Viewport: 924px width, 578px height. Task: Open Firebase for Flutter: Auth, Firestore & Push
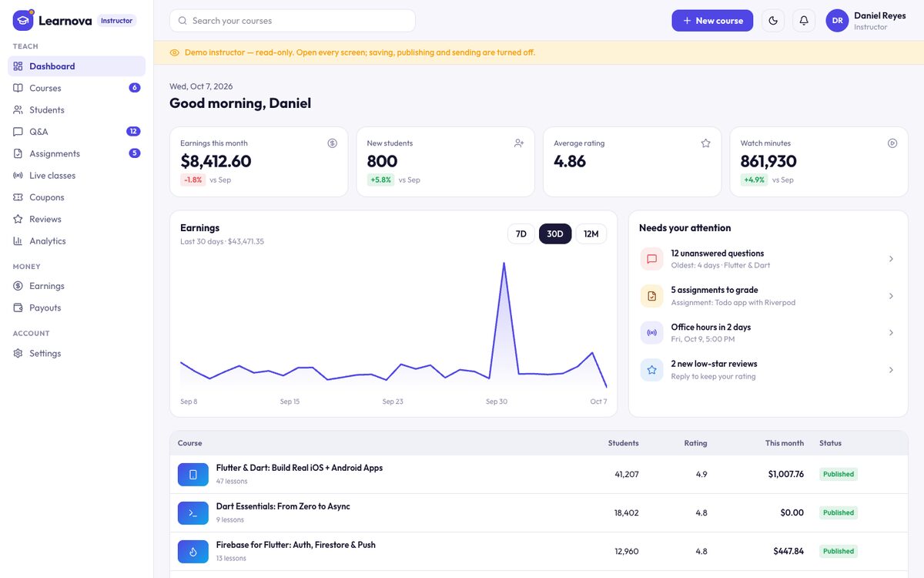(x=296, y=545)
